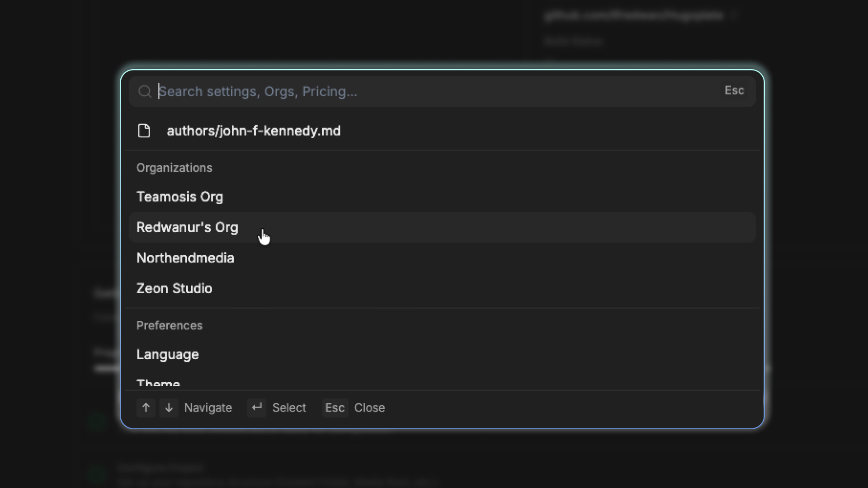
Task: Click the search magnifier icon
Action: (x=145, y=92)
